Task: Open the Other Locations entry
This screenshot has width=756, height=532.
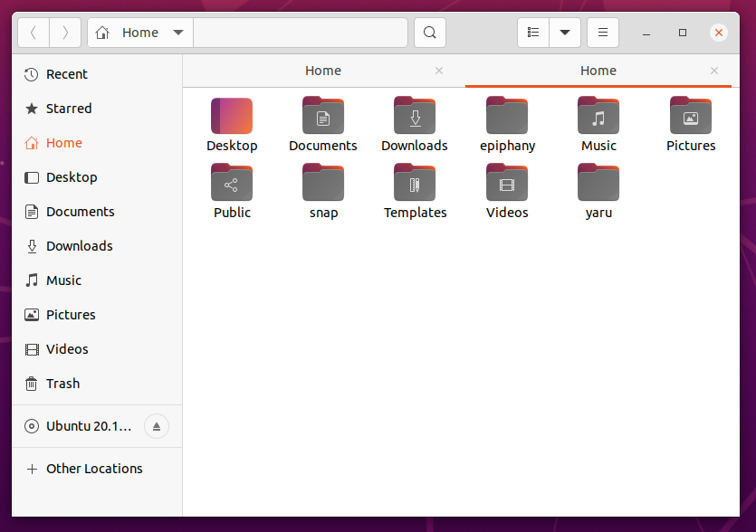Action: [x=97, y=469]
